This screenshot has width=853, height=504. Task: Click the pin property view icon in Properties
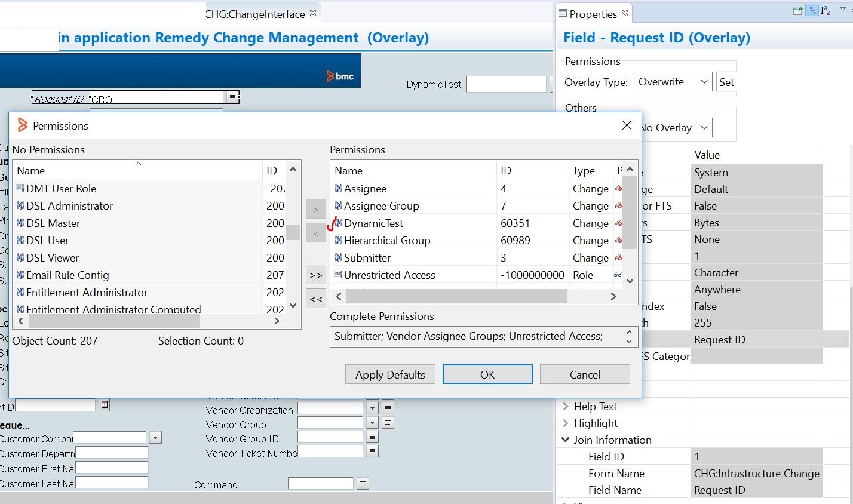coord(797,11)
